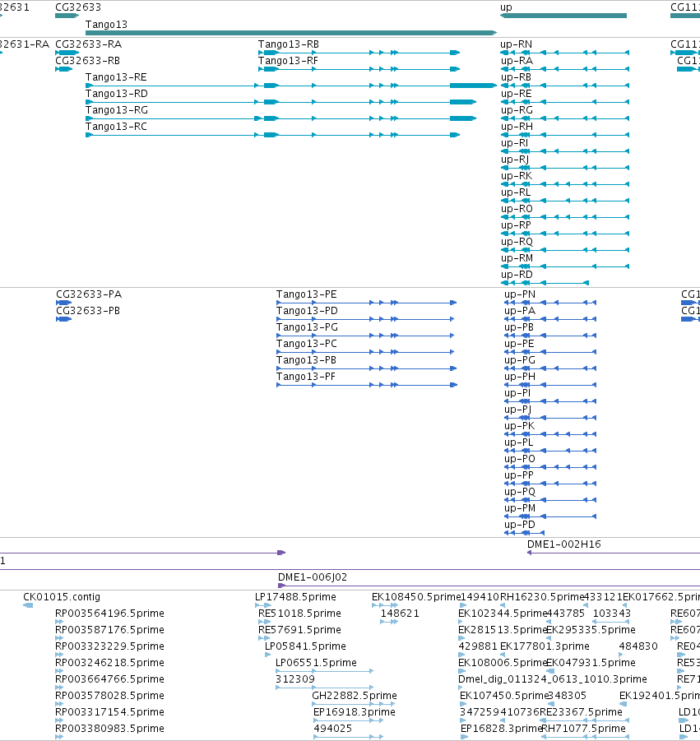Image resolution: width=700 pixels, height=741 pixels.
Task: Select the up gene label
Action: coord(506,7)
